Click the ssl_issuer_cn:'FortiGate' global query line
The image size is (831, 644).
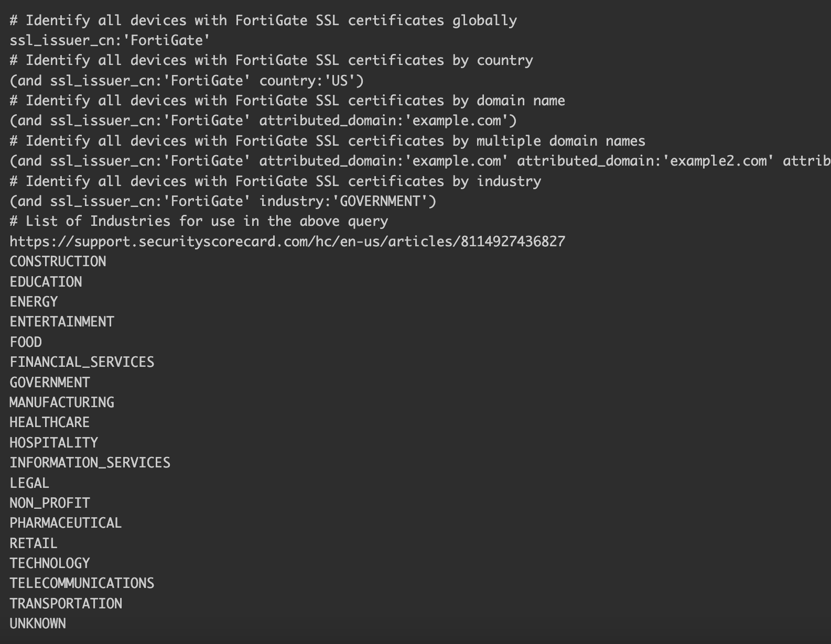click(x=110, y=40)
